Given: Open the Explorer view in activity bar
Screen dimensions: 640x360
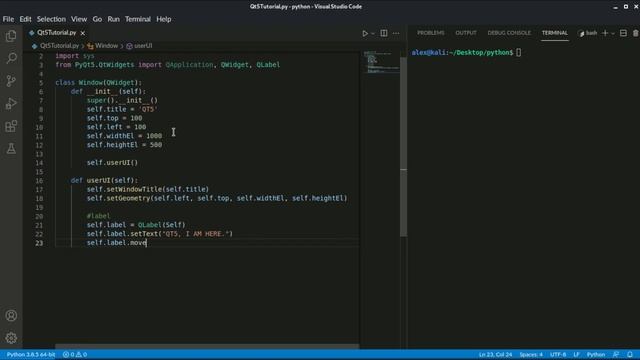Looking at the screenshot, I should 11,36.
